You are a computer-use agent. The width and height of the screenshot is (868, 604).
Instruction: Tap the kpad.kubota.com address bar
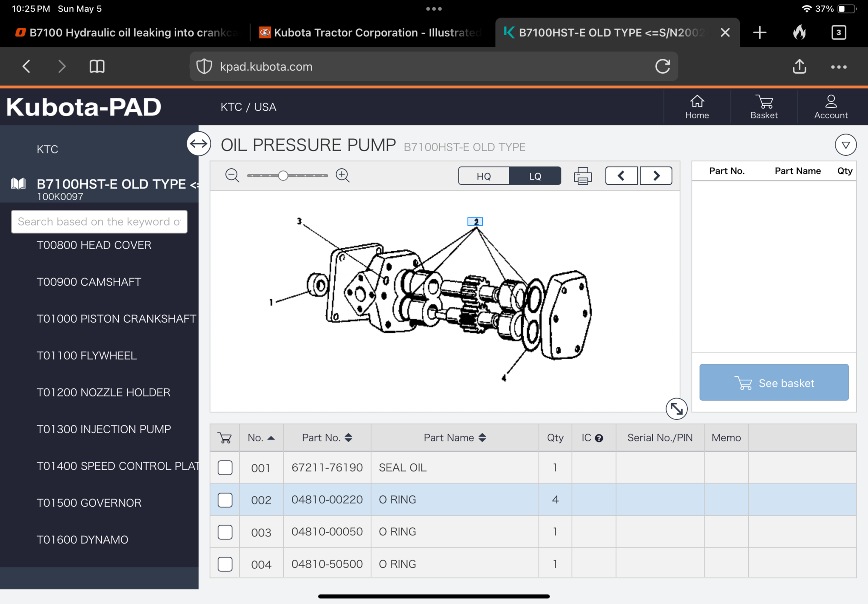click(x=434, y=67)
